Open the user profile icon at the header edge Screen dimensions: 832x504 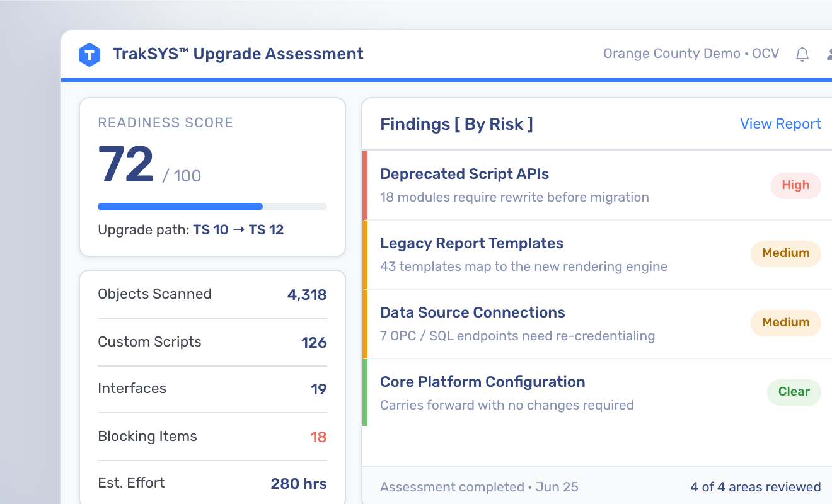click(x=829, y=54)
